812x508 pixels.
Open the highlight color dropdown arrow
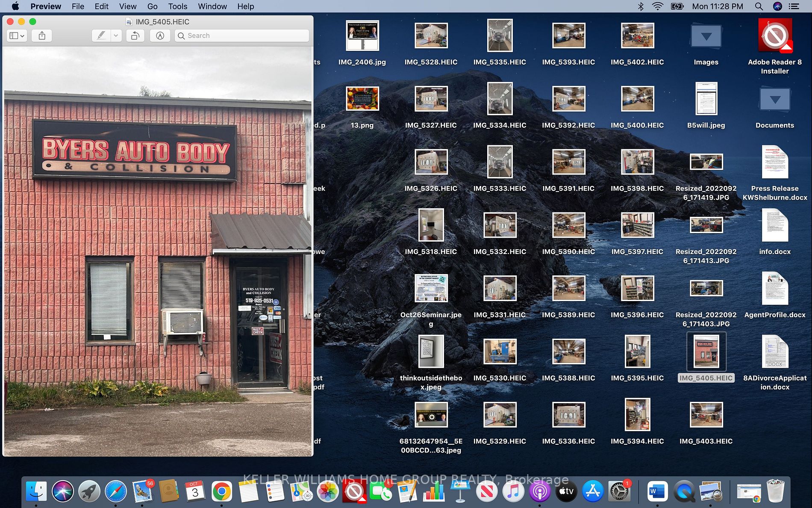[116, 35]
